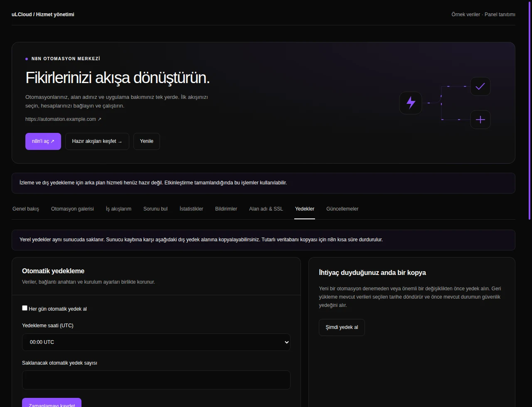The height and width of the screenshot is (407, 532).
Task: Select the Sorunu bul tab
Action: coord(155,209)
